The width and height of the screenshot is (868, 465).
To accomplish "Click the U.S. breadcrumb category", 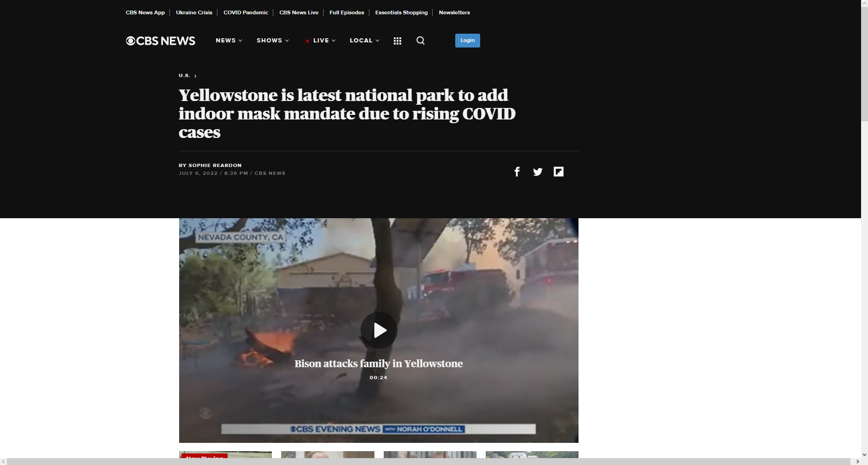I will point(184,76).
